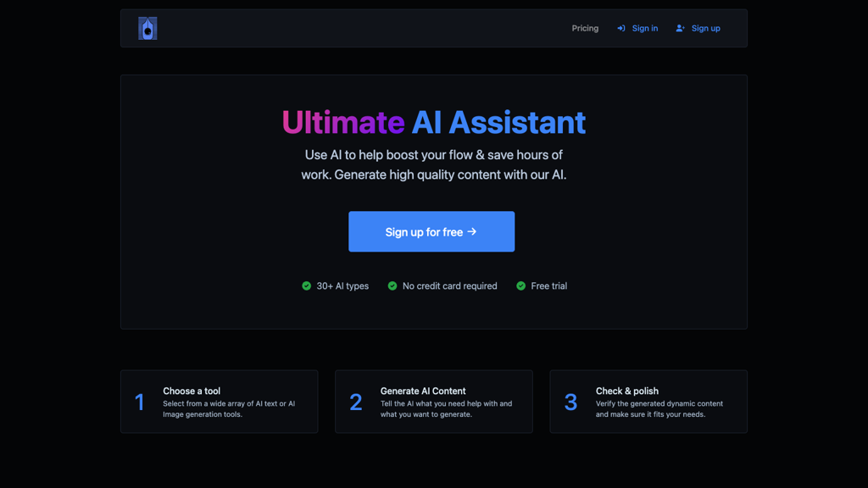
Task: Click the number 2 badge on Generate AI Content
Action: [355, 402]
